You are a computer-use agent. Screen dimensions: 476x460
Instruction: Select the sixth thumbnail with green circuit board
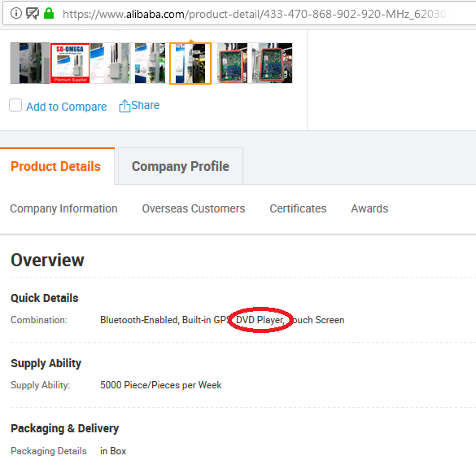tap(232, 64)
